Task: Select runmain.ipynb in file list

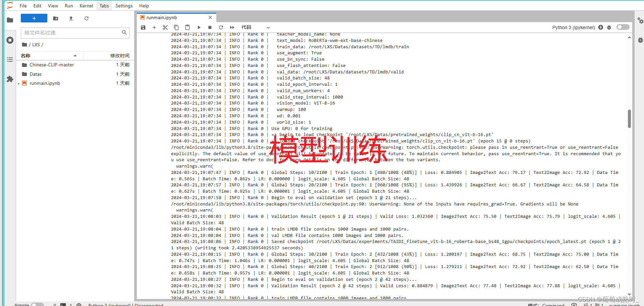Action: tap(45, 83)
